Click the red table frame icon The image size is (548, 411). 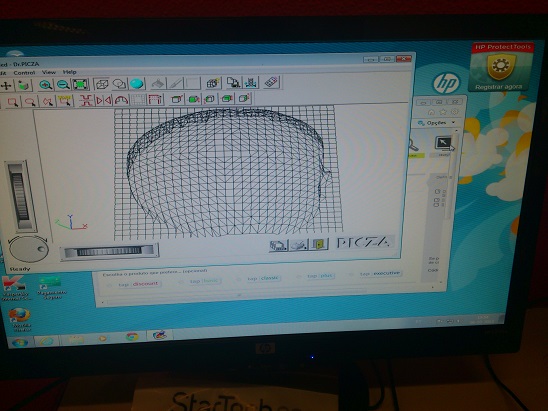click(155, 100)
